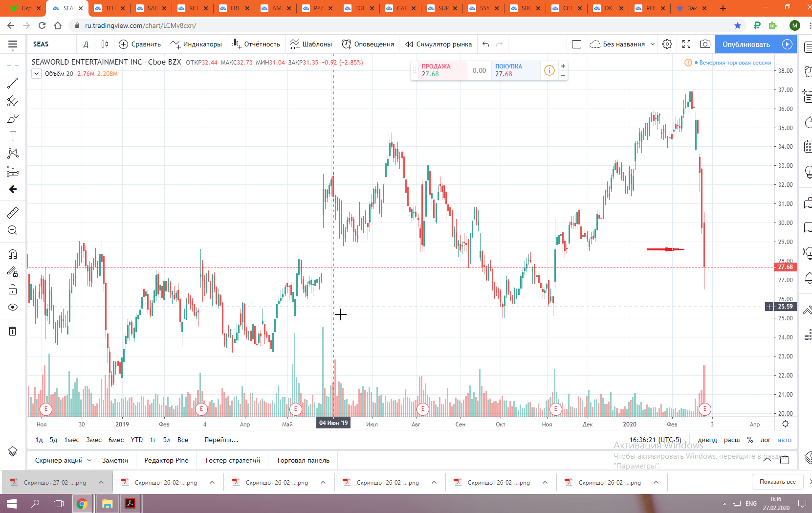Open the hamburger main menu
Viewport: 812px width, 513px height.
click(13, 44)
